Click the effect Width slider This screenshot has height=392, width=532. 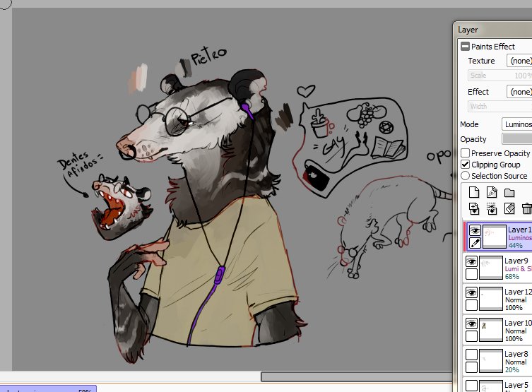coord(500,106)
